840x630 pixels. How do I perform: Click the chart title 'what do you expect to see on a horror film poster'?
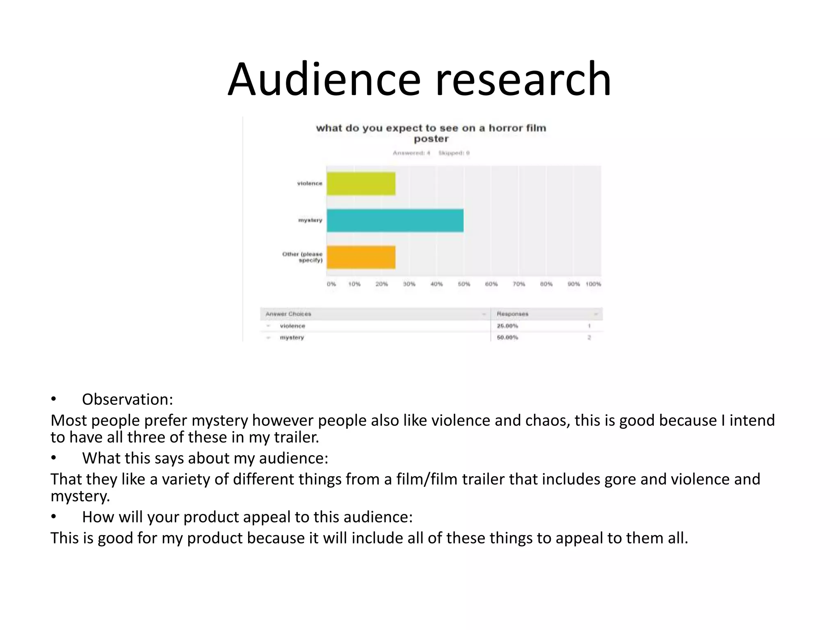pos(431,133)
